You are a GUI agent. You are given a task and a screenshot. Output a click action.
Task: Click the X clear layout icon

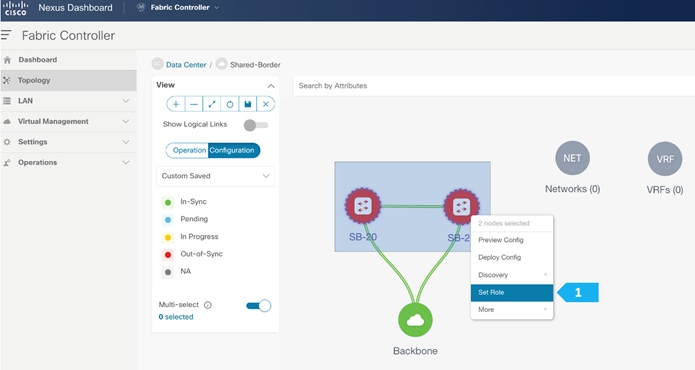(266, 104)
